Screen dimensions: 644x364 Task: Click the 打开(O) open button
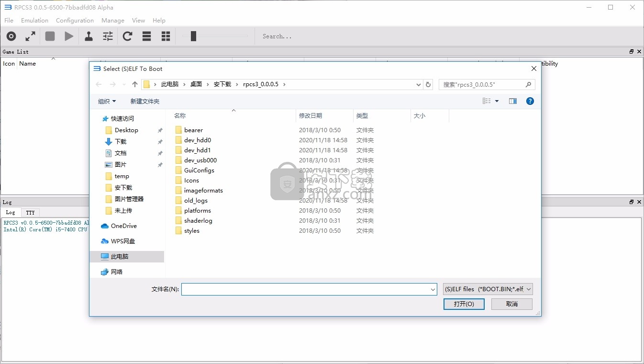[x=464, y=304]
